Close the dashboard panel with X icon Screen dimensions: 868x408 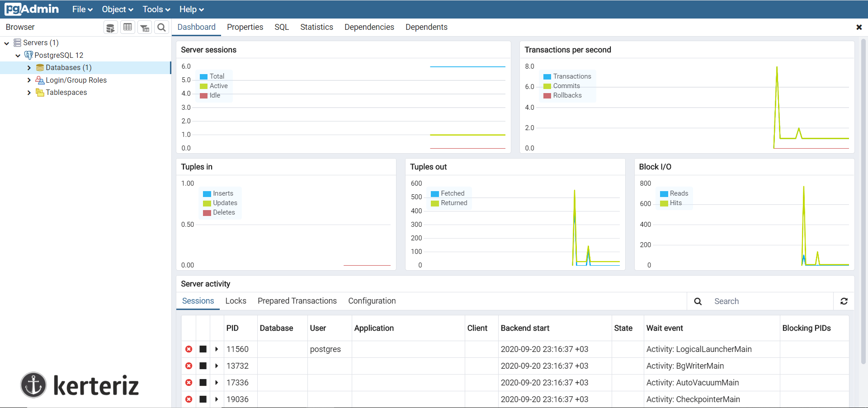859,27
